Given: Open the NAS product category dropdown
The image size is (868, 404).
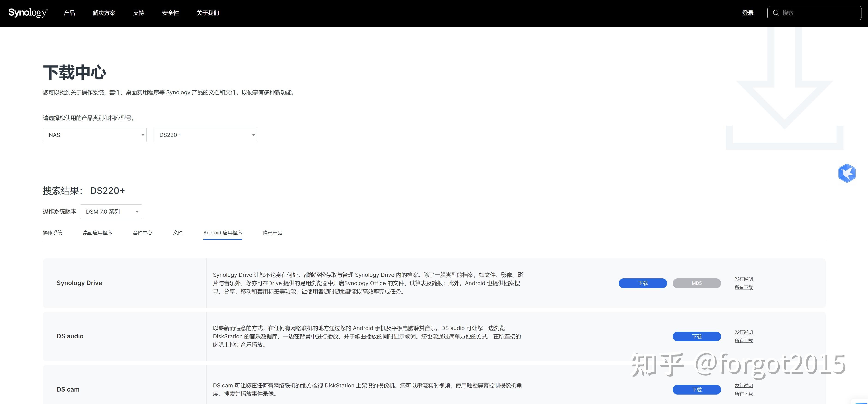Looking at the screenshot, I should click(95, 135).
